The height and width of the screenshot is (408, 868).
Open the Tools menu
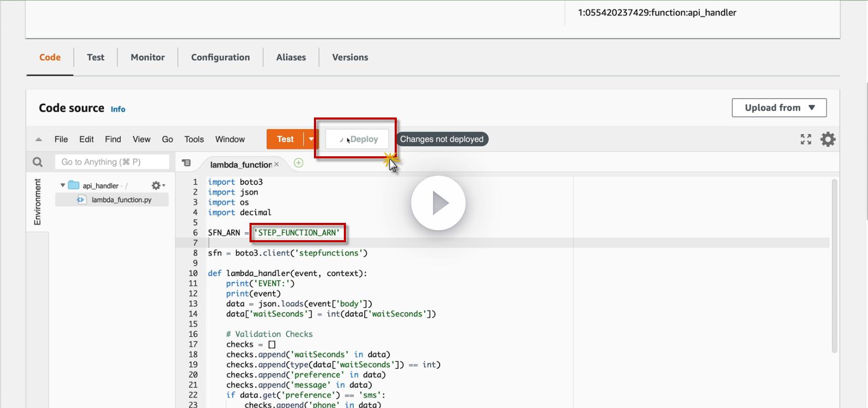[194, 139]
